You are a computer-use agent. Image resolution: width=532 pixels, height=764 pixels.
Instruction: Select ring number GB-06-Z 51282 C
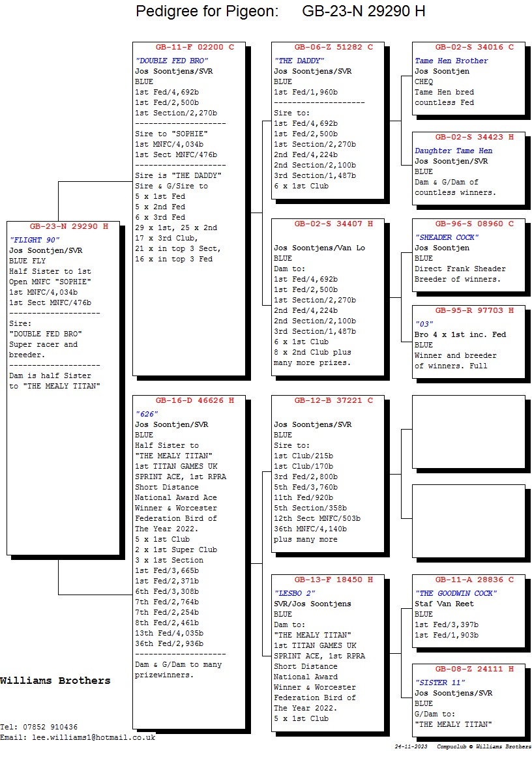click(329, 48)
